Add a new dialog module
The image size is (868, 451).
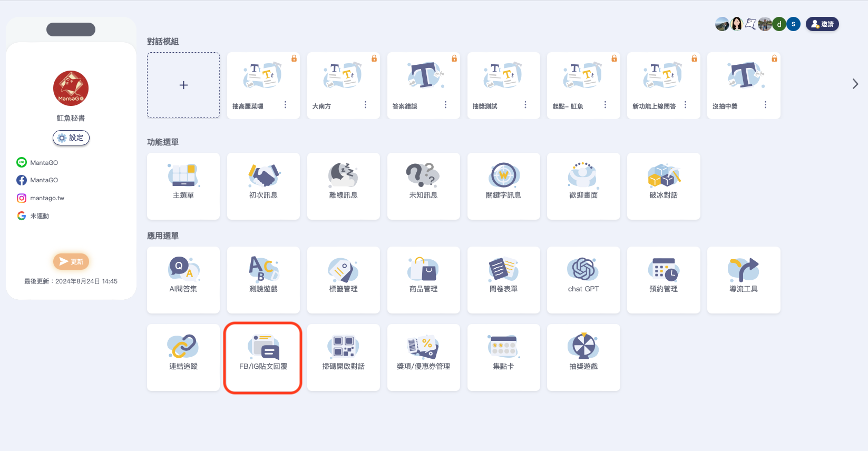183,85
